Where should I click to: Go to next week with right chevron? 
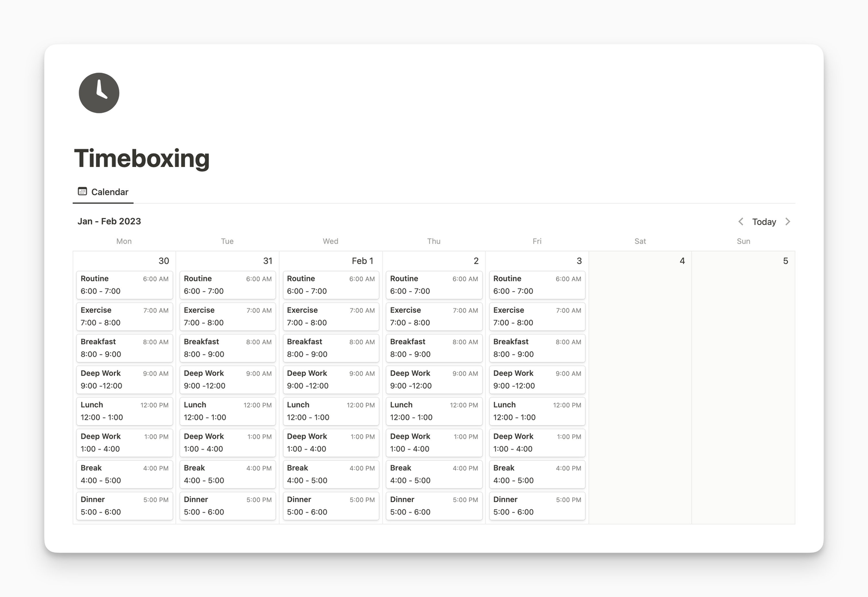(788, 221)
